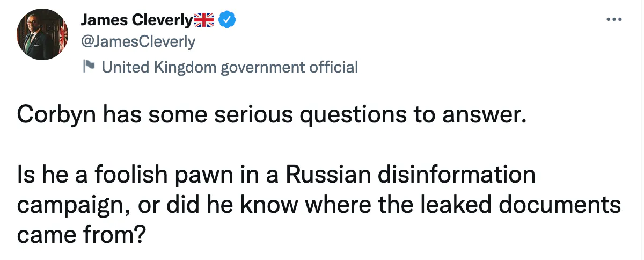Click the blue verified checkmark badge

[x=229, y=20]
